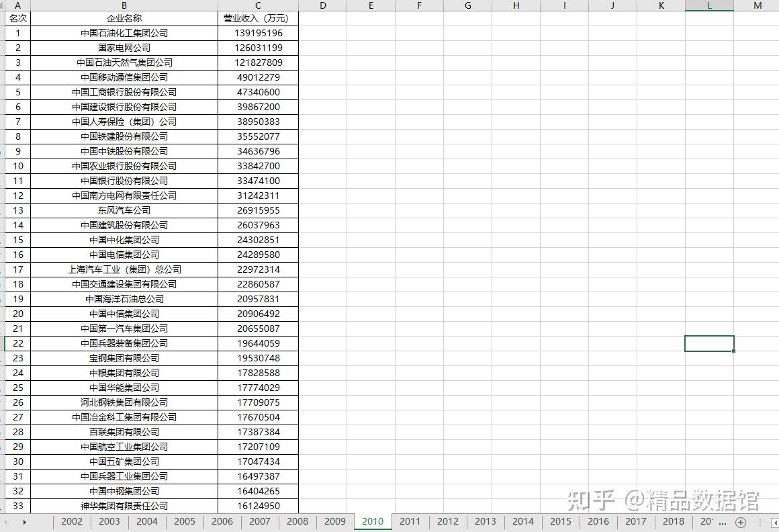Image resolution: width=779 pixels, height=532 pixels.
Task: Select column header C
Action: [257, 5]
